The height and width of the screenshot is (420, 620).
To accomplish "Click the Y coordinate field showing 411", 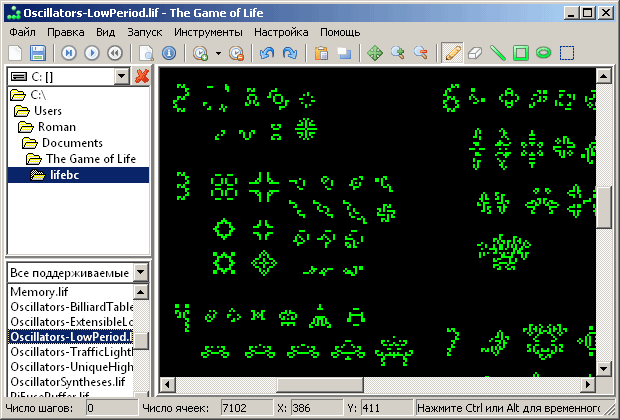I will [x=386, y=408].
